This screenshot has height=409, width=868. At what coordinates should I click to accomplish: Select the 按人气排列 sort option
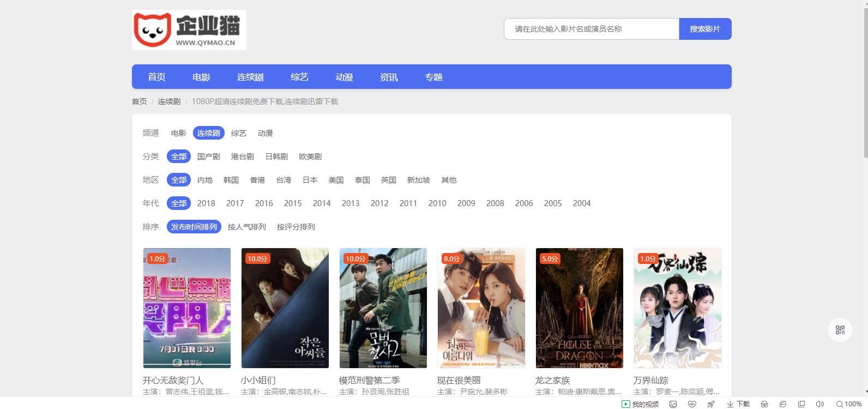[246, 227]
